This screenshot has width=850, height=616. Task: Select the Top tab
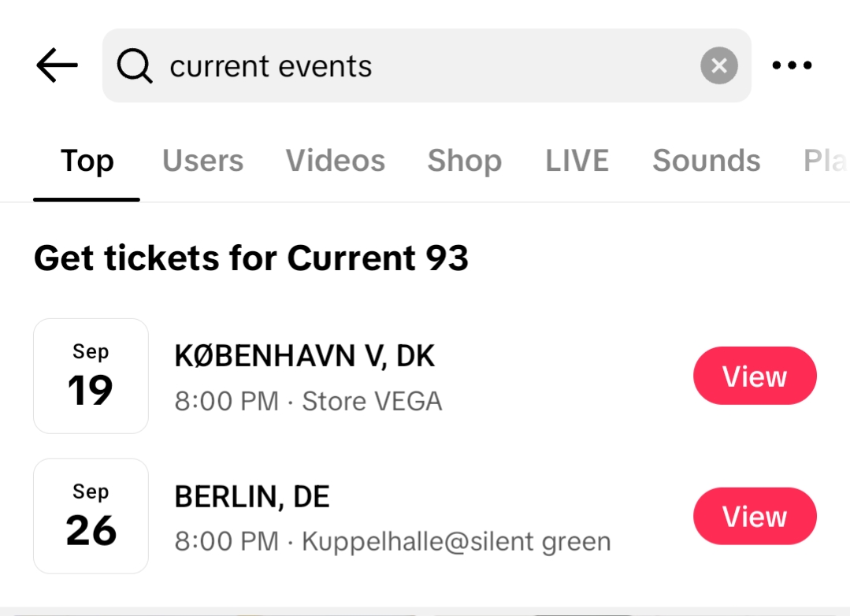point(87,161)
